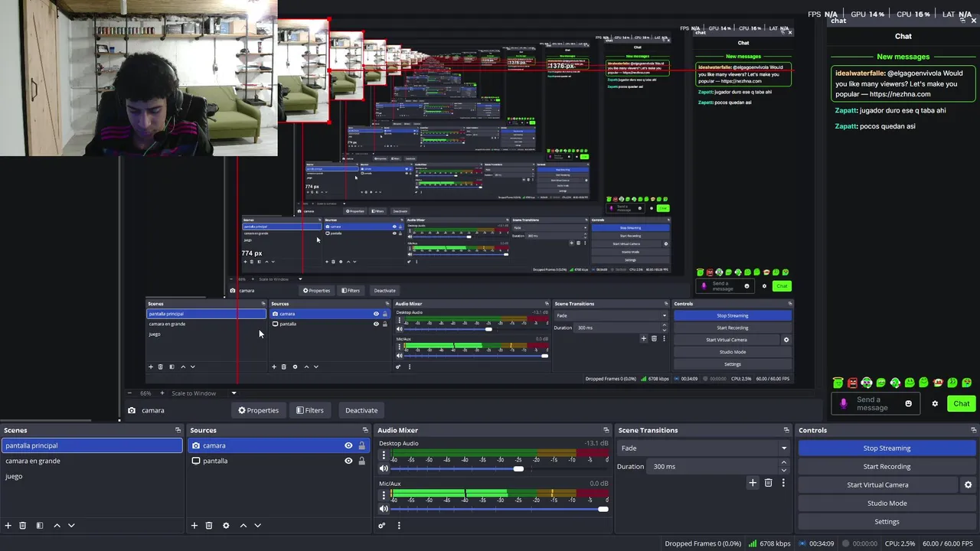
Task: Open Settings from the Controls dock
Action: coord(887,522)
